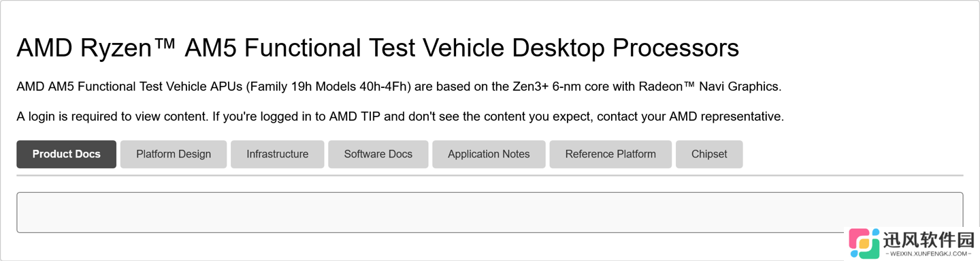Click the colorful Xunfeng watermark logo icon
The width and height of the screenshot is (980, 261).
[864, 243]
